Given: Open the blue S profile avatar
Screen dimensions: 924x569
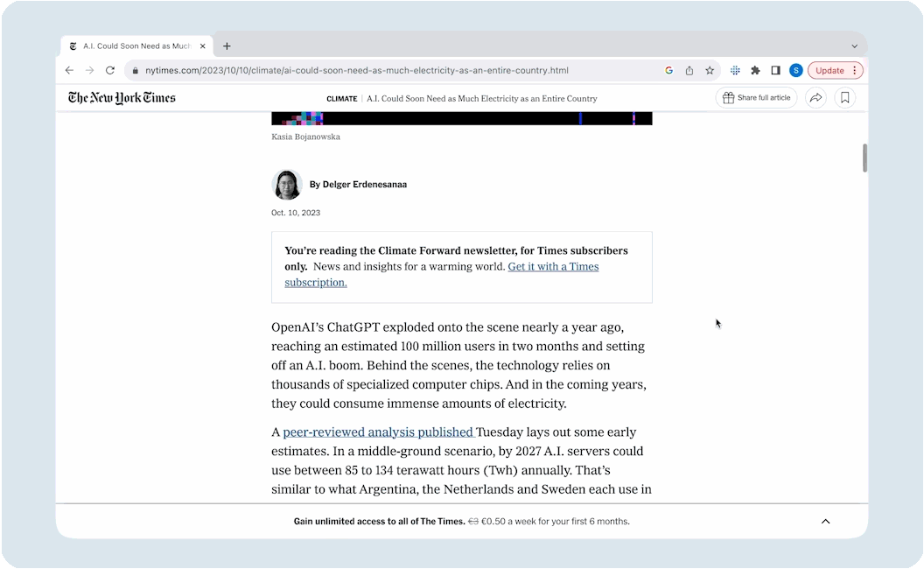Looking at the screenshot, I should point(795,71).
